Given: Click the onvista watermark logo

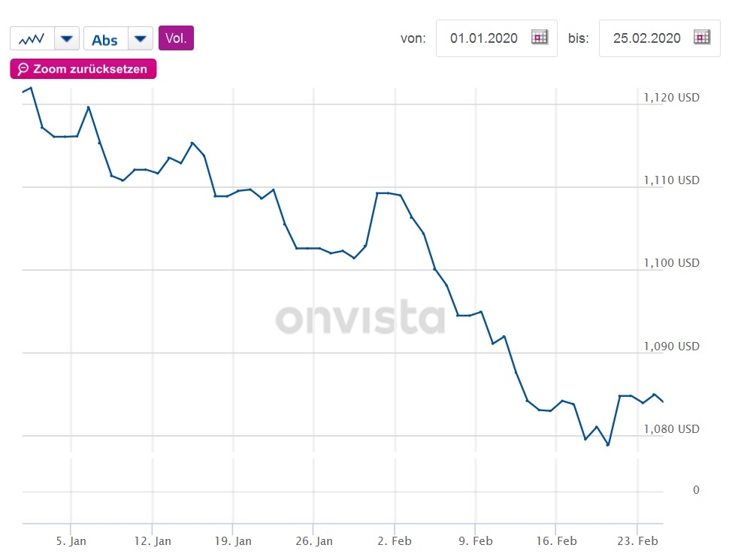Looking at the screenshot, I should click(360, 319).
